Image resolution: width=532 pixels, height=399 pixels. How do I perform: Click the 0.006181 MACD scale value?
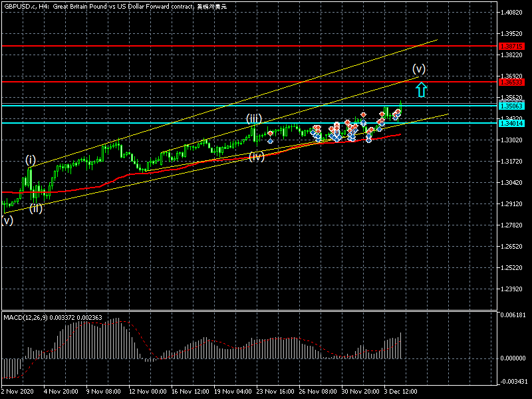[513, 315]
